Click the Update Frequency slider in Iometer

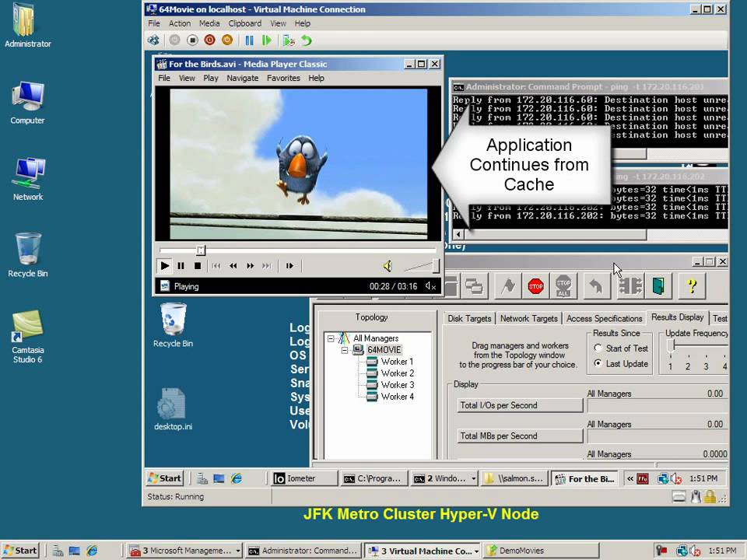pos(671,346)
